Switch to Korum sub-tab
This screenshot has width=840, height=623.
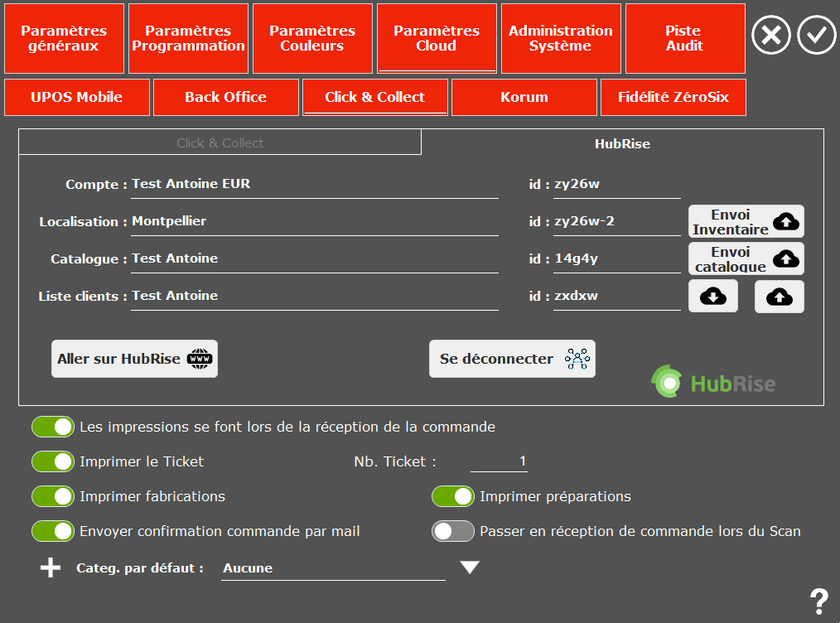click(x=524, y=98)
